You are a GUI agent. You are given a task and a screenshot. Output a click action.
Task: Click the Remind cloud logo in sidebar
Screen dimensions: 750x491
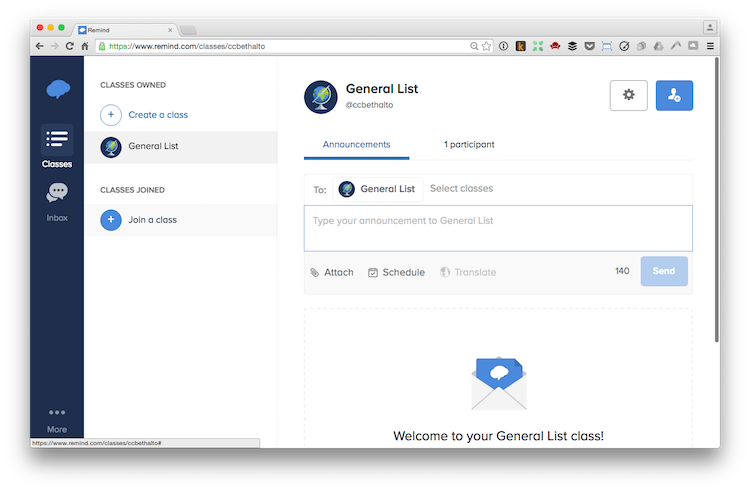point(58,89)
